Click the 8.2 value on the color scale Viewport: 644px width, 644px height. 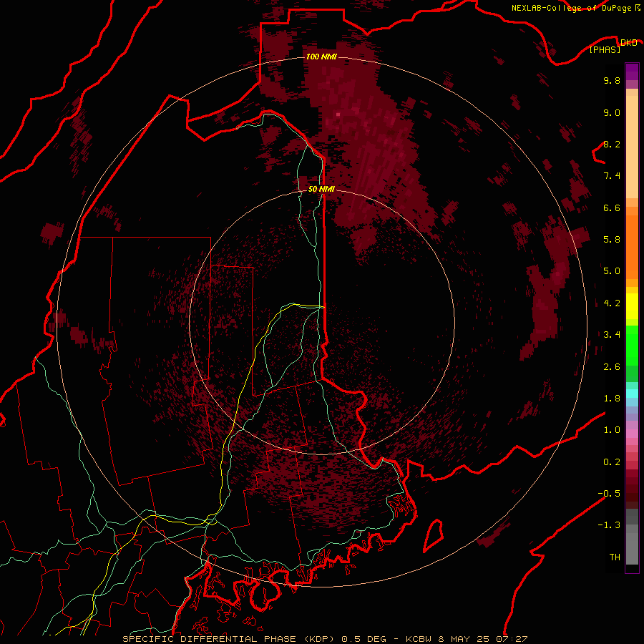[x=612, y=145]
